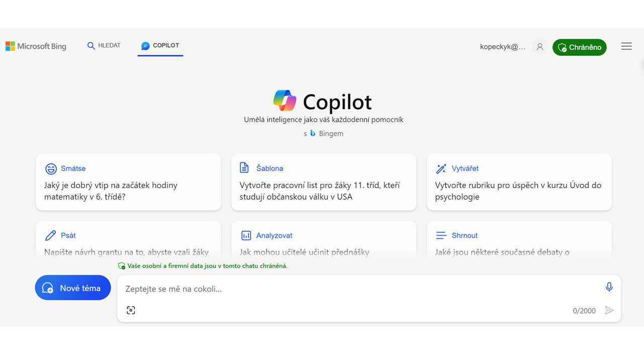Click the Copilot colorful logo
This screenshot has height=362, width=644.
coord(285,101)
